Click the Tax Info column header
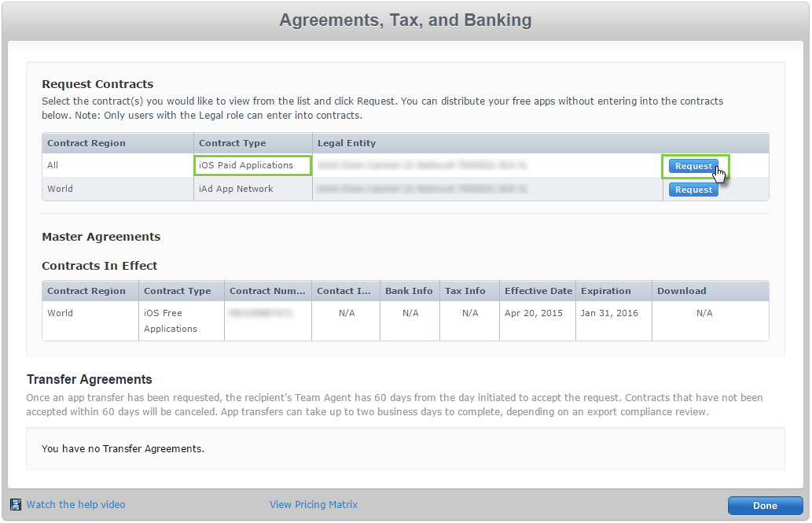Screen dimensions: 812x523 tap(465, 291)
